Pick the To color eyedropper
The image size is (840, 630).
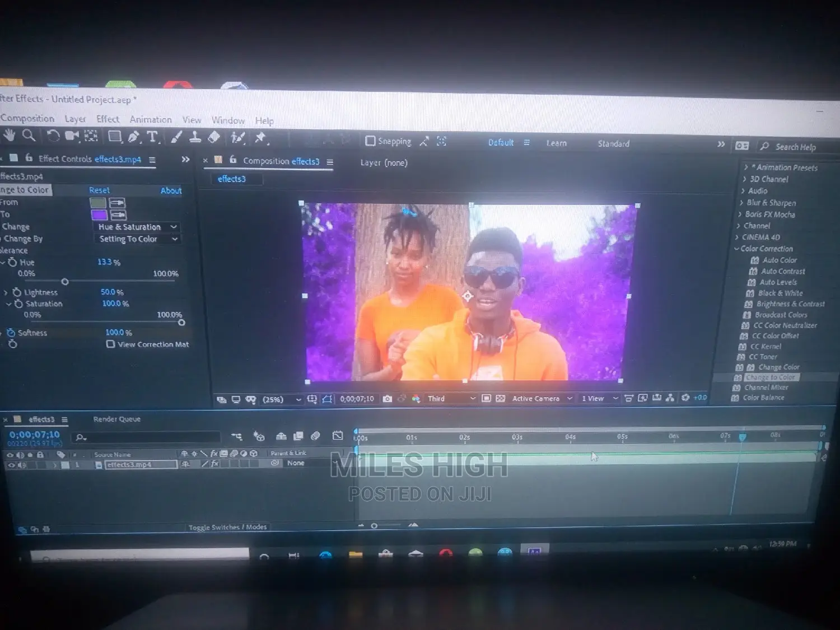click(x=118, y=215)
